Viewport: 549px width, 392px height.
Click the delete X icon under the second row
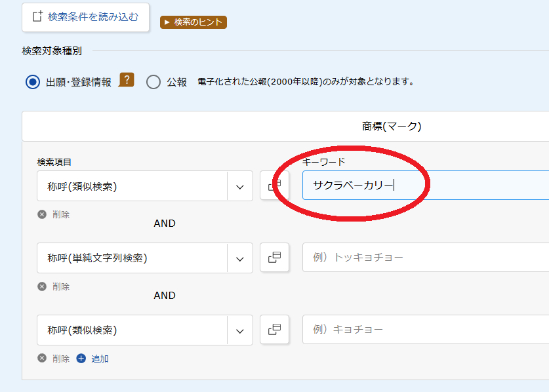click(42, 286)
